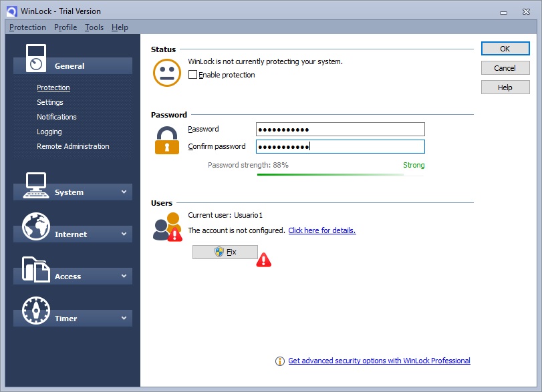Expand the System section chevron
The height and width of the screenshot is (392, 542).
[124, 192]
